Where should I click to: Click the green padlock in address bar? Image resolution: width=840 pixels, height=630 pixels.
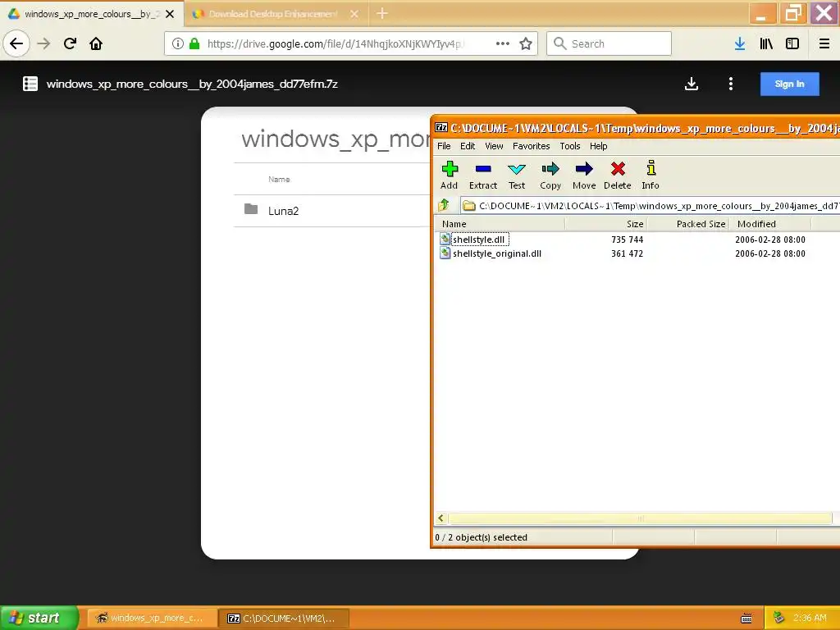tap(194, 43)
